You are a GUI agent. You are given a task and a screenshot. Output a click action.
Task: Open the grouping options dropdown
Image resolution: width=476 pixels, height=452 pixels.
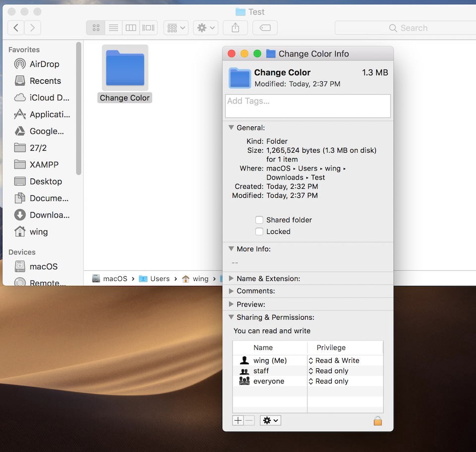click(176, 28)
